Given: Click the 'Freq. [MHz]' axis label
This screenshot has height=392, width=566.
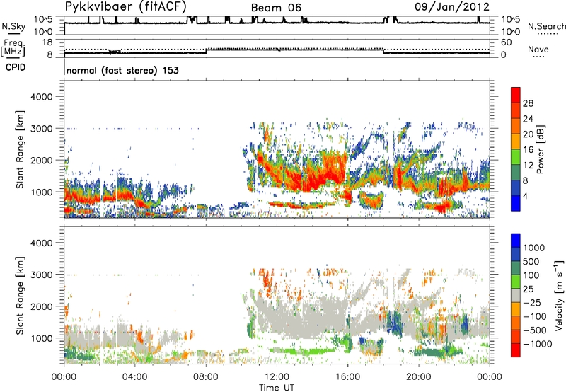Looking at the screenshot, I should (13, 48).
